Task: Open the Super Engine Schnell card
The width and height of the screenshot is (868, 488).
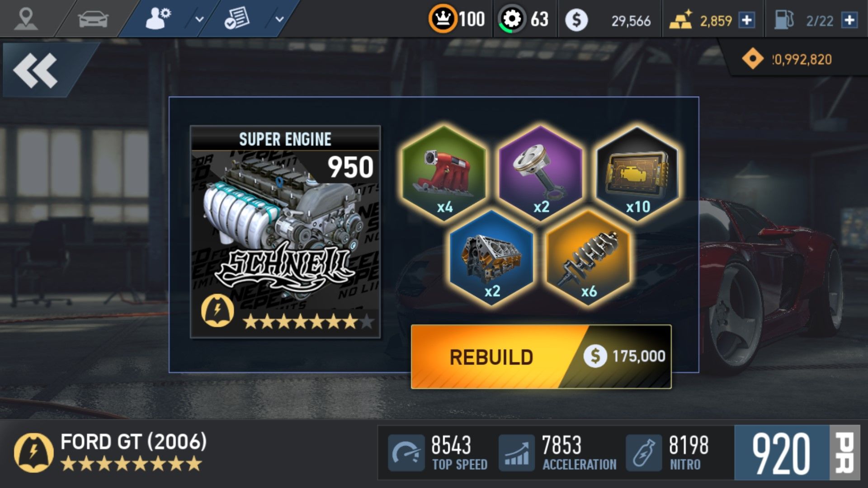Action: [x=285, y=232]
